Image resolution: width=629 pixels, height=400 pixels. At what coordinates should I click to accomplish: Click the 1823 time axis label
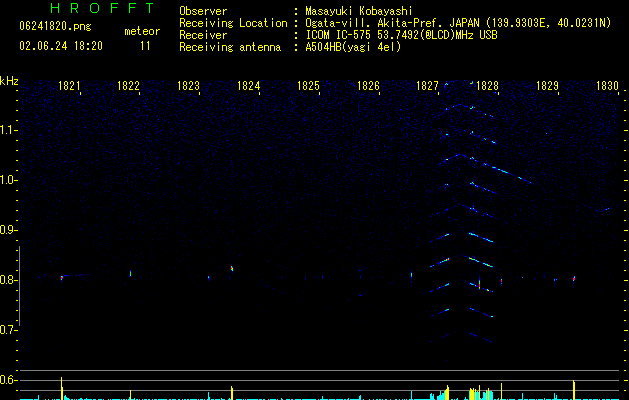tap(188, 86)
